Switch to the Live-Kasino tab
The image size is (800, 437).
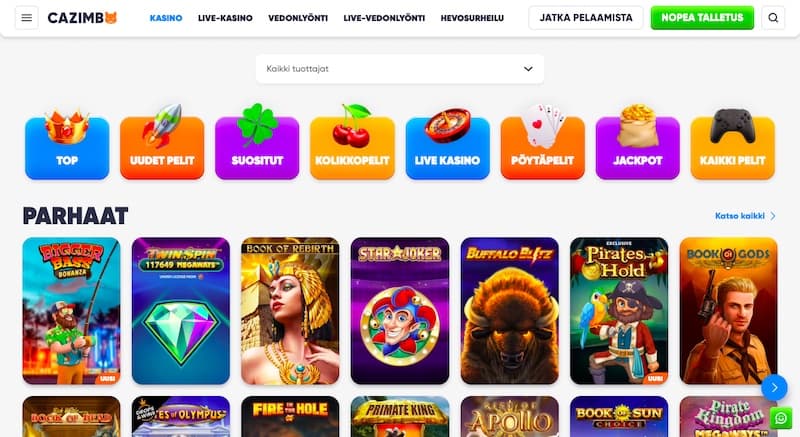coord(225,18)
